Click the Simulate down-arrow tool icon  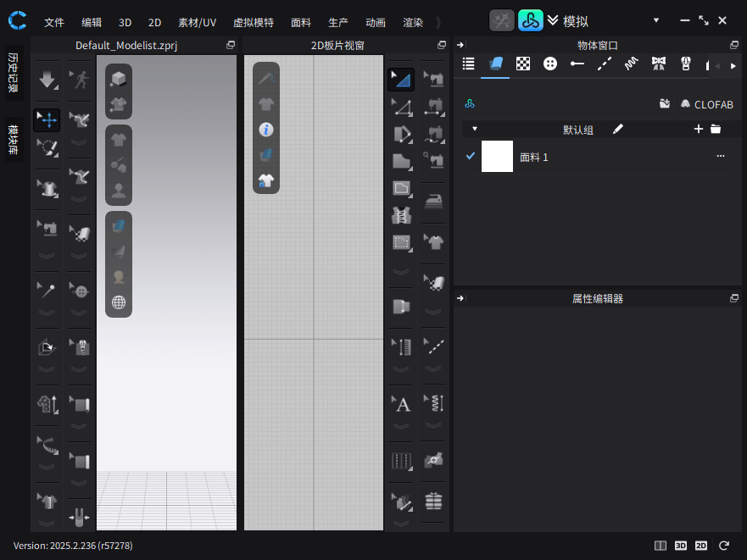(47, 80)
